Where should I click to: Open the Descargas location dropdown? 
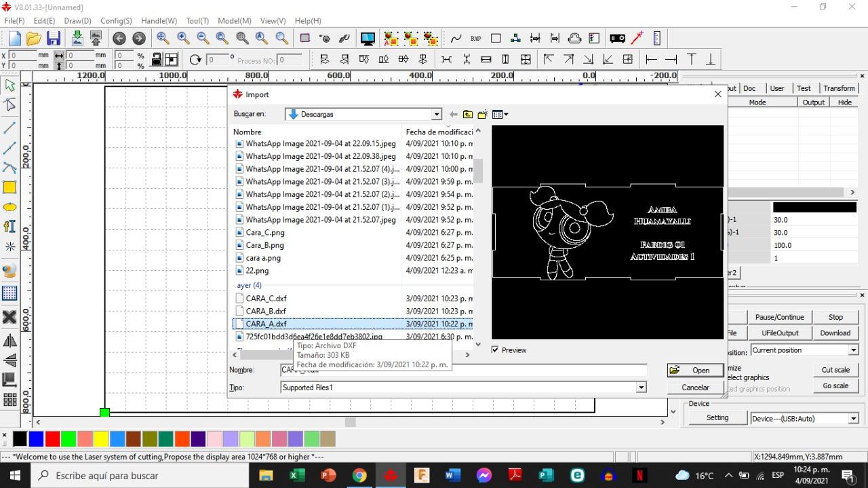[x=437, y=113]
